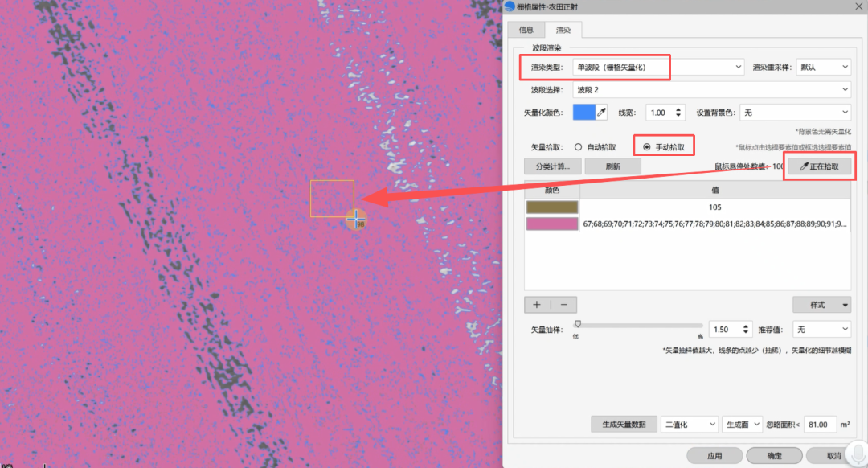The height and width of the screenshot is (468, 868).
Task: Click the 正在拾取 picker button
Action: (819, 166)
